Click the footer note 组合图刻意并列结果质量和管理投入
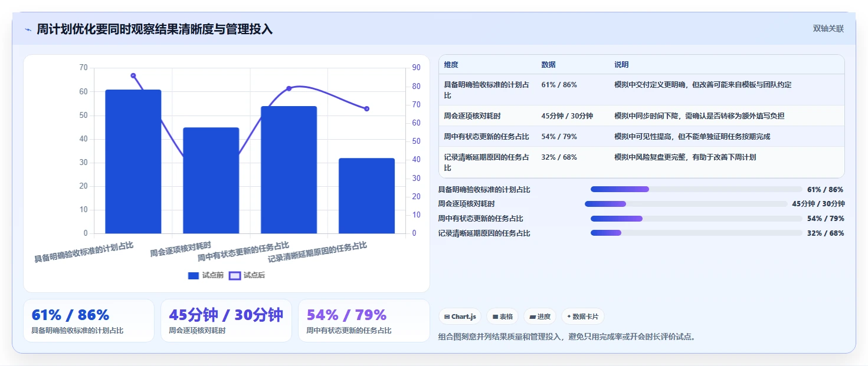 (x=567, y=337)
